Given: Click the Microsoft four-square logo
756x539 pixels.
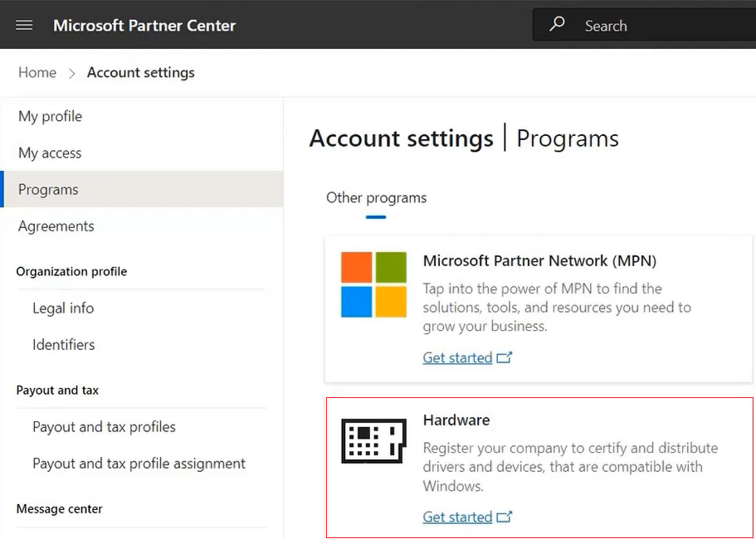Looking at the screenshot, I should pos(373,284).
